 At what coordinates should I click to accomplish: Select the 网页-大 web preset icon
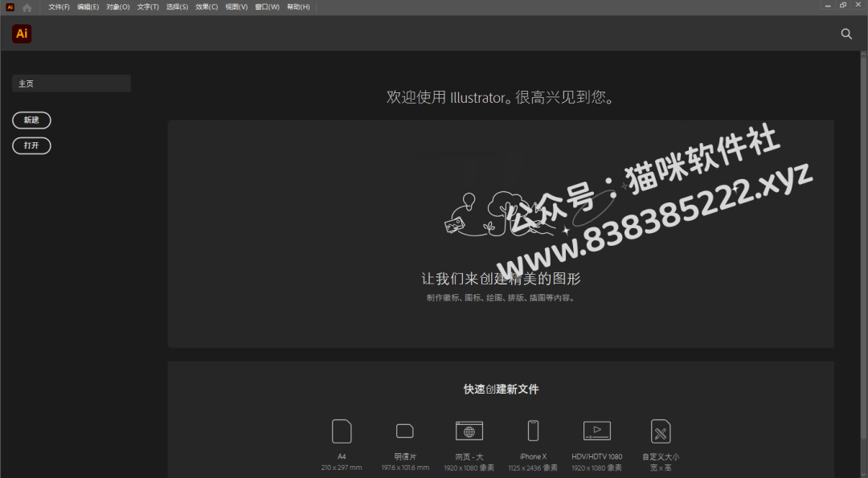[x=469, y=431]
